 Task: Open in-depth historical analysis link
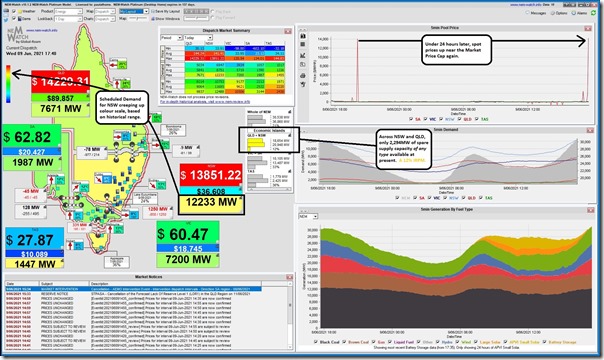click(x=205, y=102)
